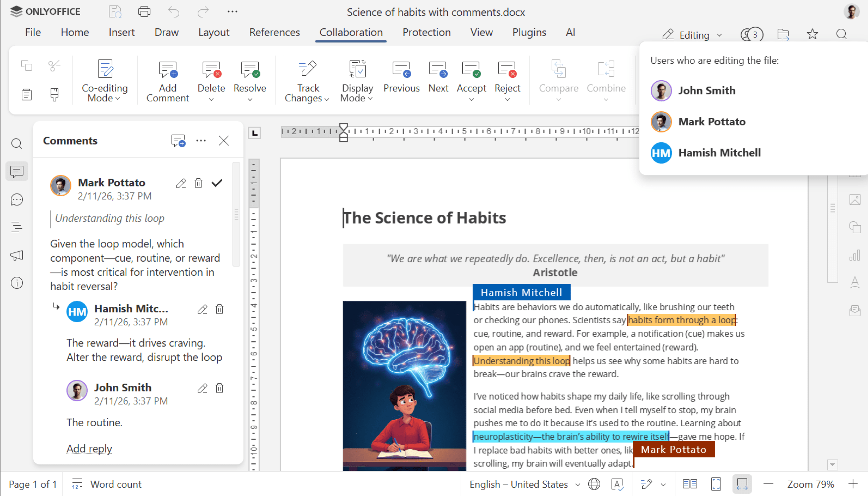The image size is (868, 496).
Task: Open the Chat panel in the left sidebar
Action: (x=17, y=199)
